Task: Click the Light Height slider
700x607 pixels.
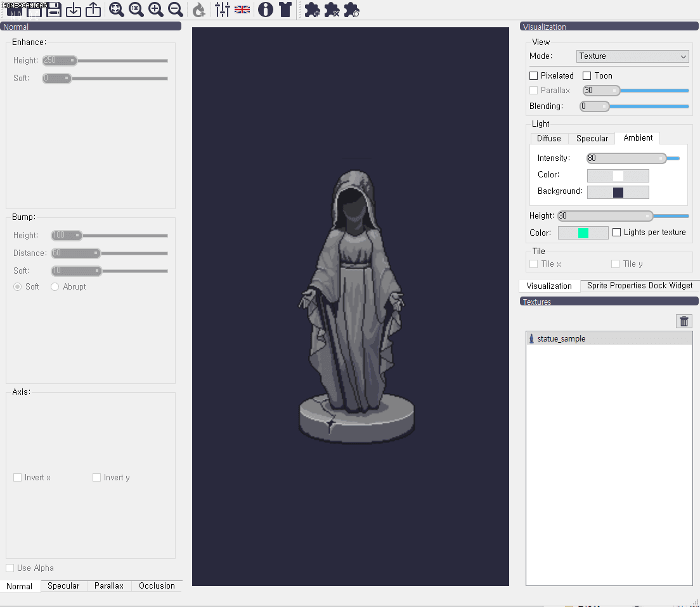Action: 623,216
